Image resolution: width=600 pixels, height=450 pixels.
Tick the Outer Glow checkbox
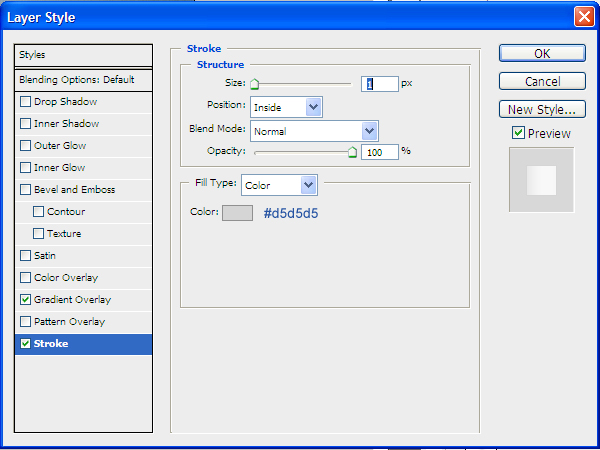26,146
